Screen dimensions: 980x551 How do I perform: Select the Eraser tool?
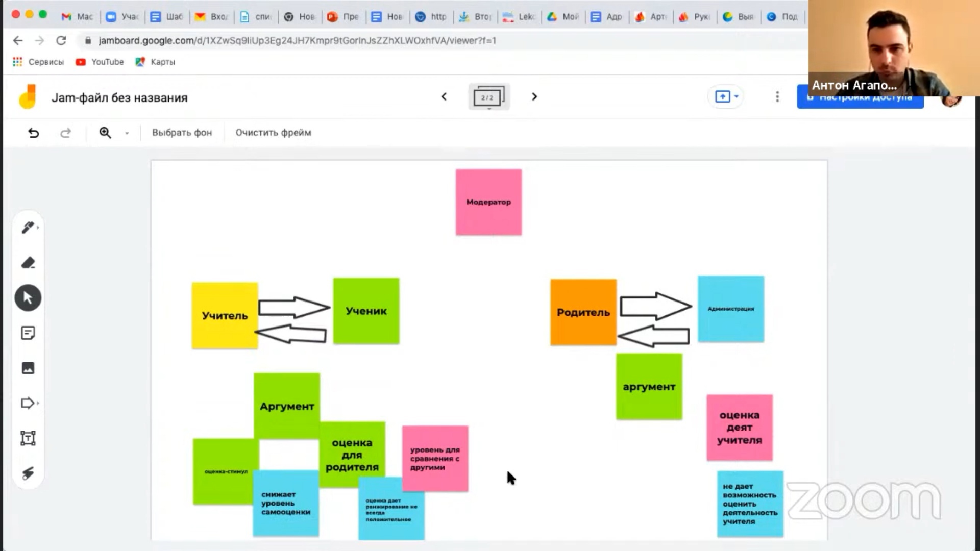[28, 263]
